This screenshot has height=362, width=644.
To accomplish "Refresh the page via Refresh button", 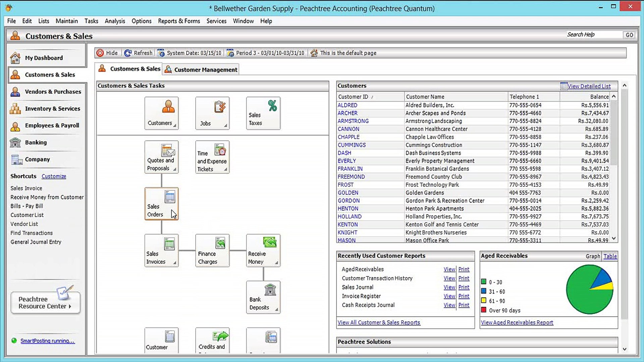I will (138, 53).
